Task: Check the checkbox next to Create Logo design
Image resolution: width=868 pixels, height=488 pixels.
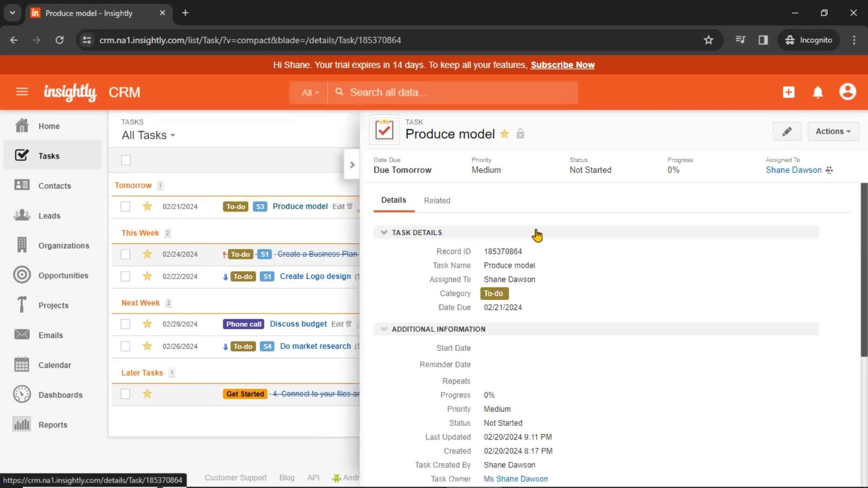Action: tap(126, 276)
